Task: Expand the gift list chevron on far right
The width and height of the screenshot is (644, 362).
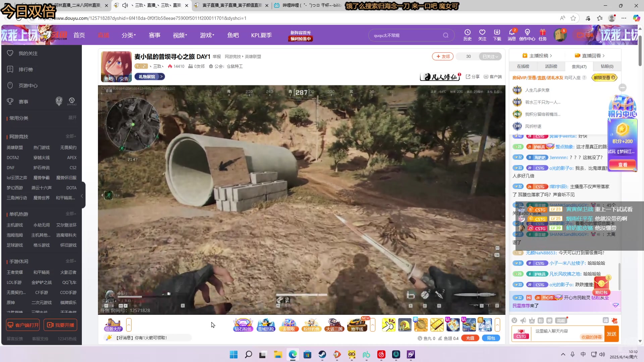Action: (x=497, y=325)
